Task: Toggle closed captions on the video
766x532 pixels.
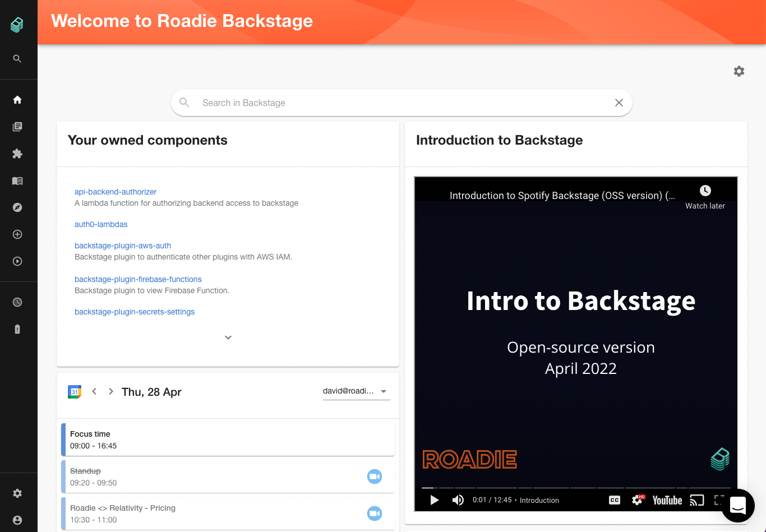Action: pos(615,500)
